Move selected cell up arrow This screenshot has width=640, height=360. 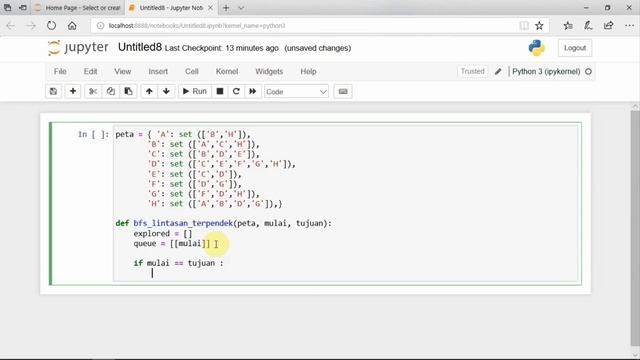(x=149, y=91)
